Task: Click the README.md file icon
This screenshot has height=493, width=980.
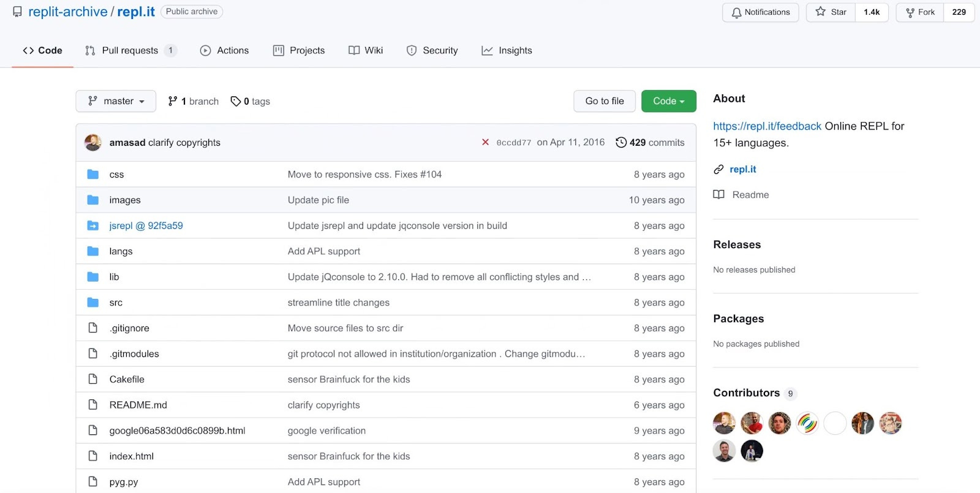Action: [x=93, y=405]
